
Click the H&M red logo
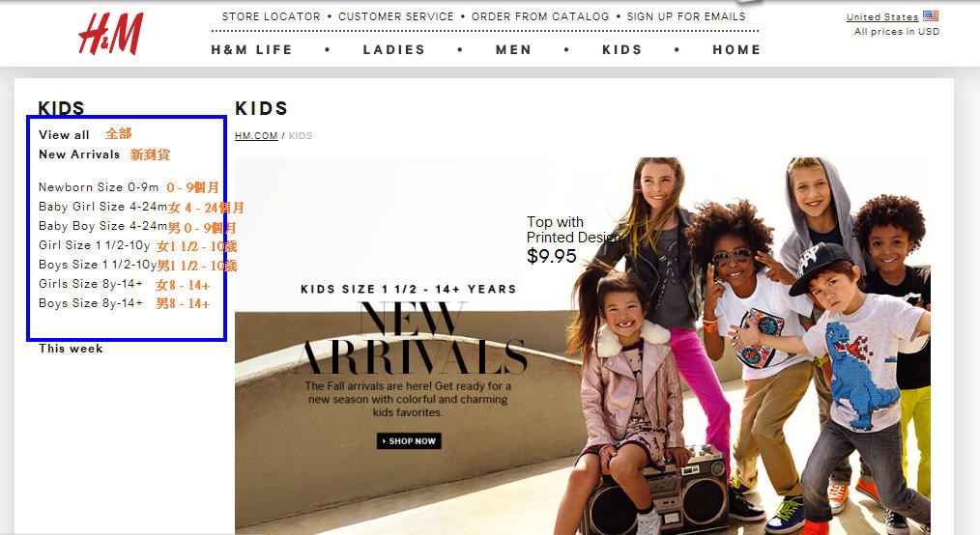pyautogui.click(x=110, y=34)
